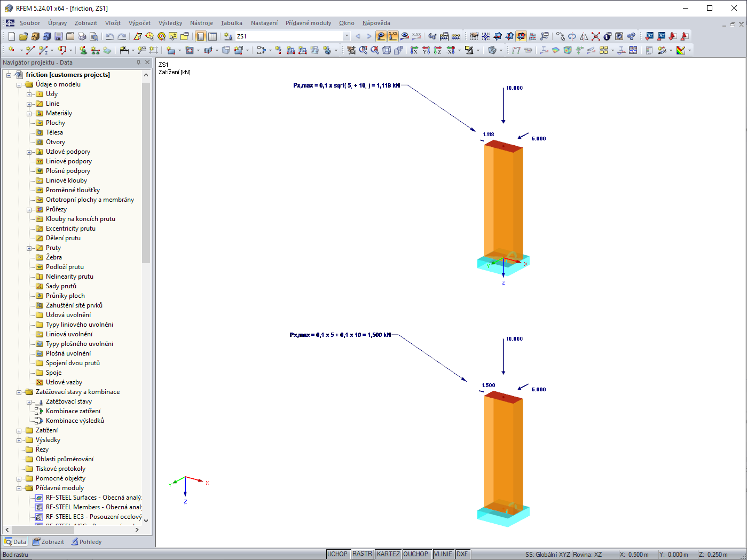This screenshot has height=560, width=747.
Task: Open the table display icon
Action: coord(213,36)
